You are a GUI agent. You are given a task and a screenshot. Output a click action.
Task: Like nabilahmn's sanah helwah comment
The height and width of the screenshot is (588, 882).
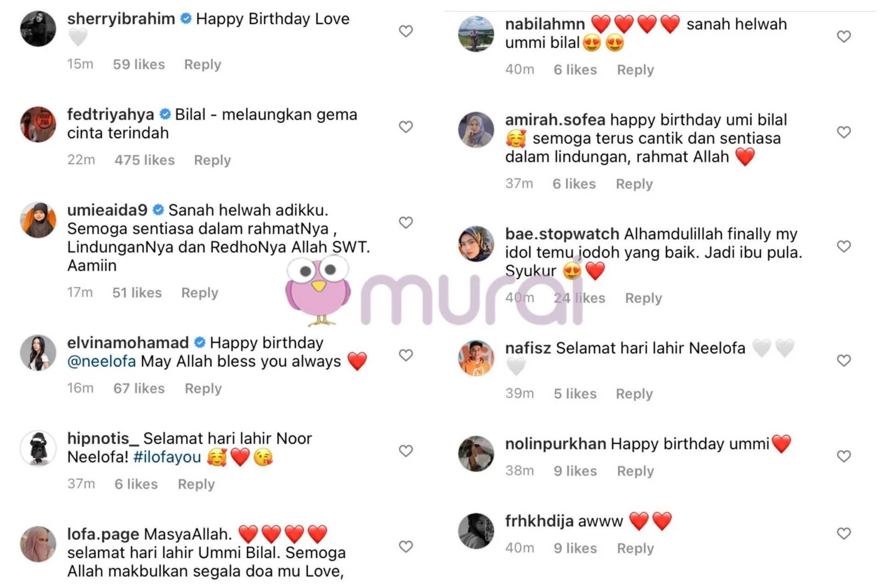coord(844,37)
